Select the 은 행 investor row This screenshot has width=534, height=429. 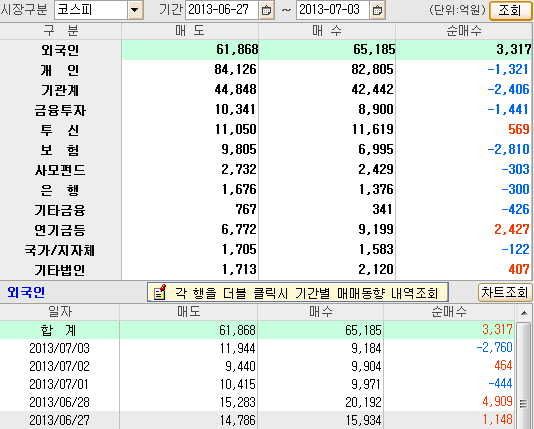[266, 190]
